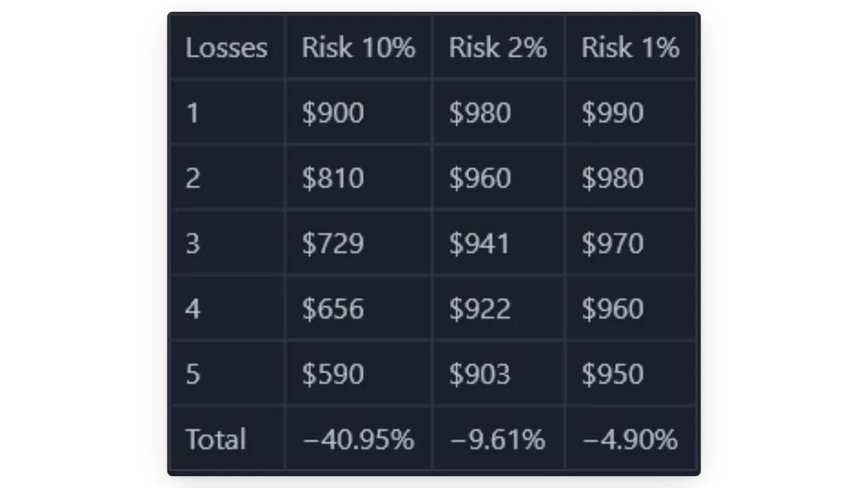Click the $922 value

480,309
